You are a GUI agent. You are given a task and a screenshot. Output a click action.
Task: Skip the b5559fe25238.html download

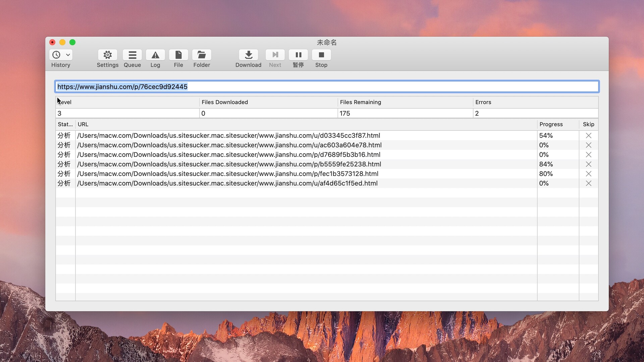588,164
